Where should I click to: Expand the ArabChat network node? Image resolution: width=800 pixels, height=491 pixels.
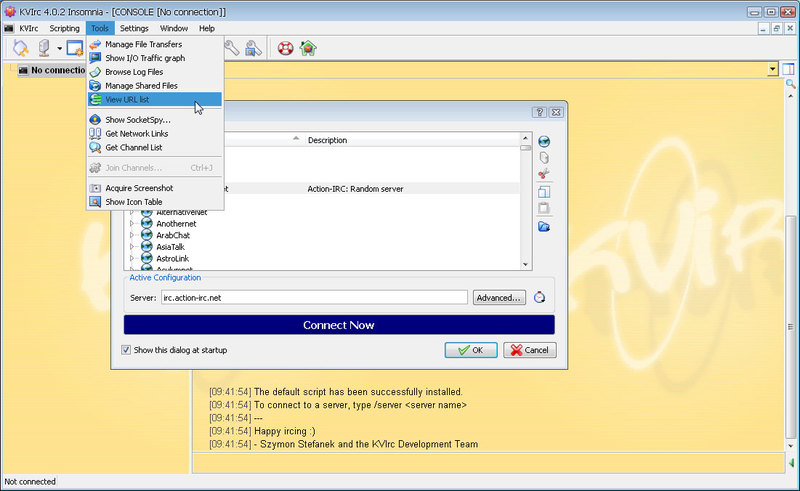pos(132,235)
